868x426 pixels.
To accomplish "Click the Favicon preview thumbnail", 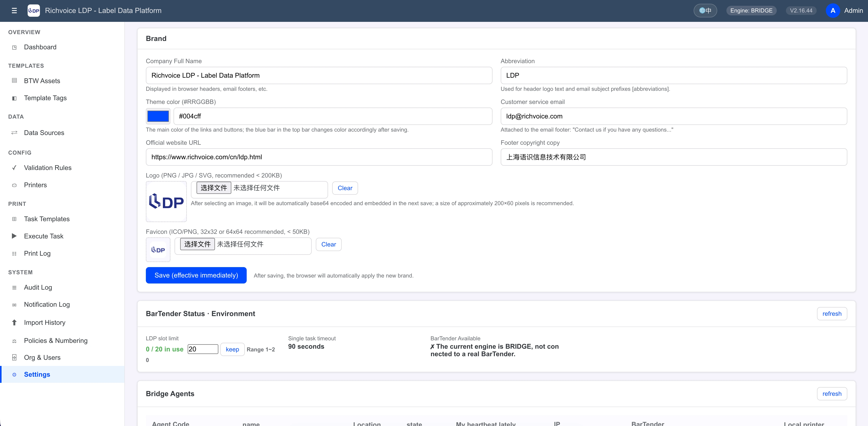I will [158, 250].
